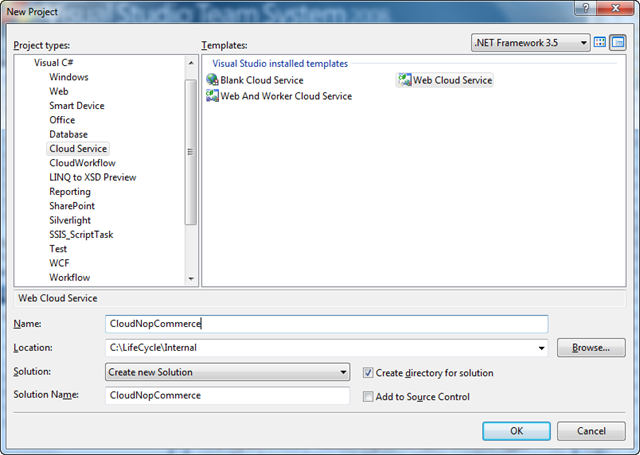This screenshot has width=640, height=455.
Task: Select Cloud Service project type
Action: pyautogui.click(x=78, y=149)
